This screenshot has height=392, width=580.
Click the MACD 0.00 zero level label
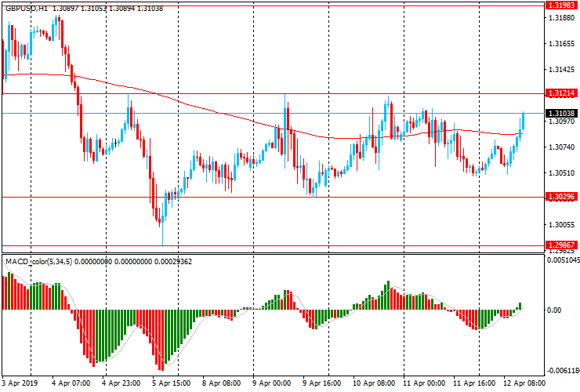point(554,310)
